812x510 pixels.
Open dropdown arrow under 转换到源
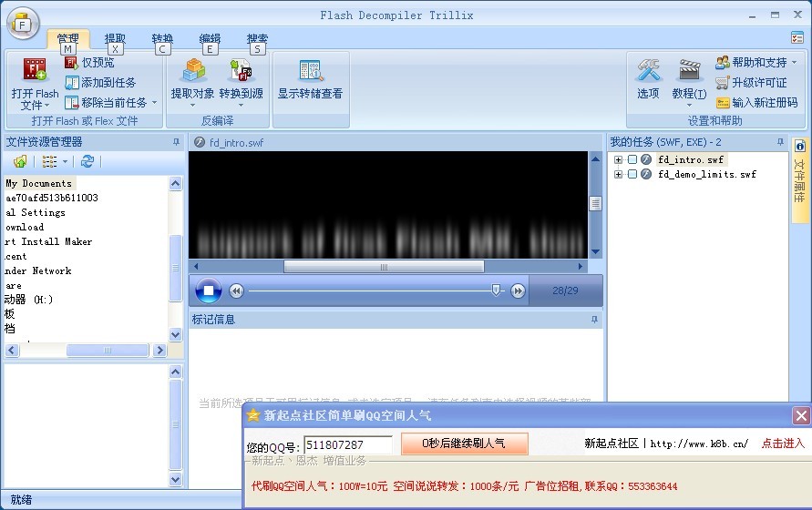click(x=241, y=105)
